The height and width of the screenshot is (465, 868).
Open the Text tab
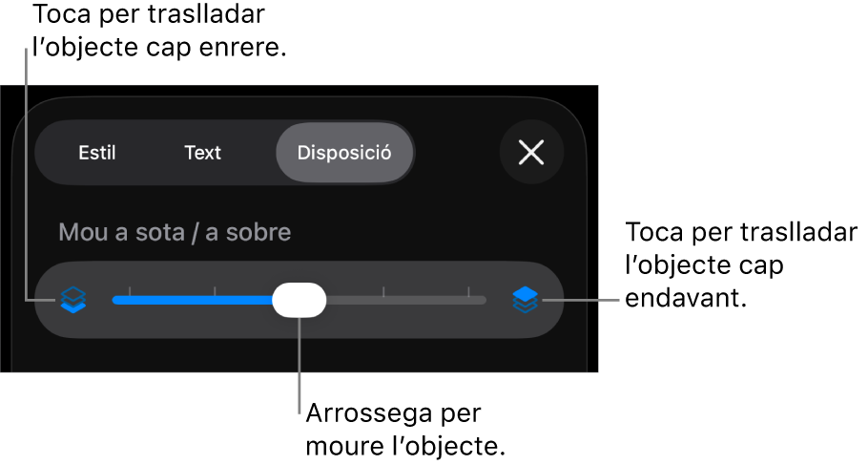pos(202,153)
